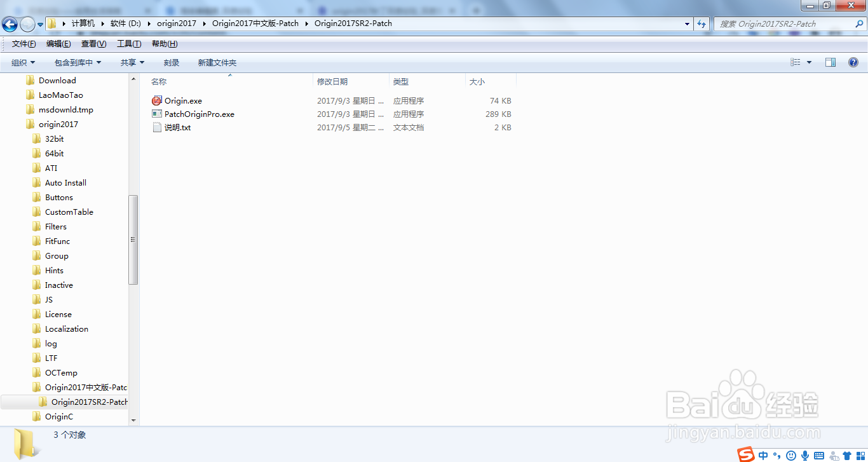Click the 新建文件夹 button
Screen dimensions: 868x462
[x=217, y=62]
